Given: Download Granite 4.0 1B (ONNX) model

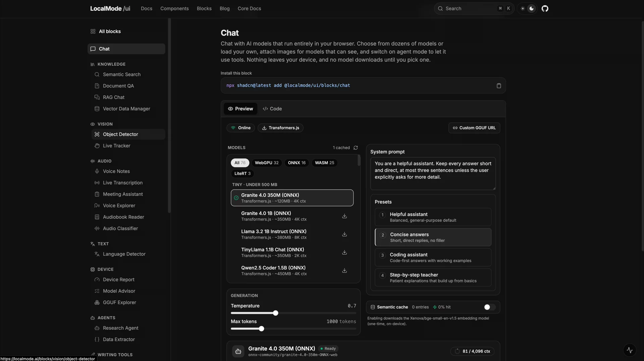Looking at the screenshot, I should pyautogui.click(x=344, y=216).
